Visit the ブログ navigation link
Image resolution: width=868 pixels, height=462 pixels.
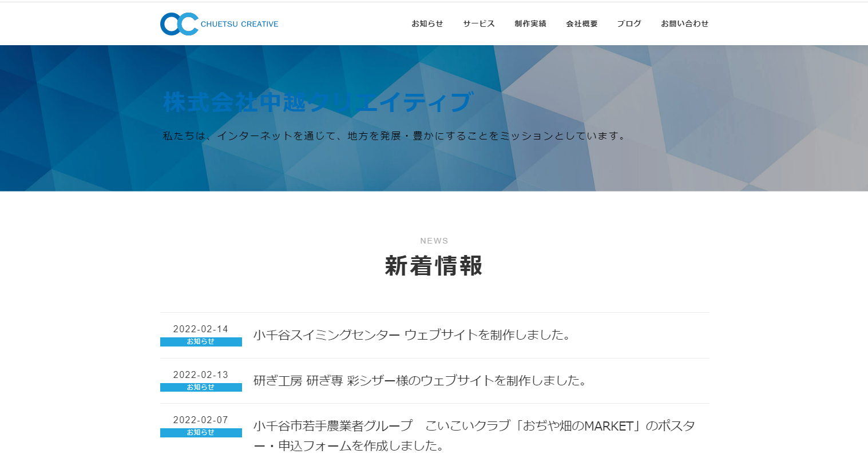629,23
